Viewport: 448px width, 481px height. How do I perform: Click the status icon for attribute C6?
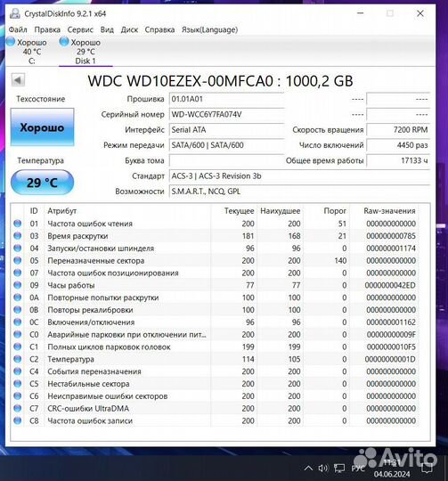coord(18,396)
